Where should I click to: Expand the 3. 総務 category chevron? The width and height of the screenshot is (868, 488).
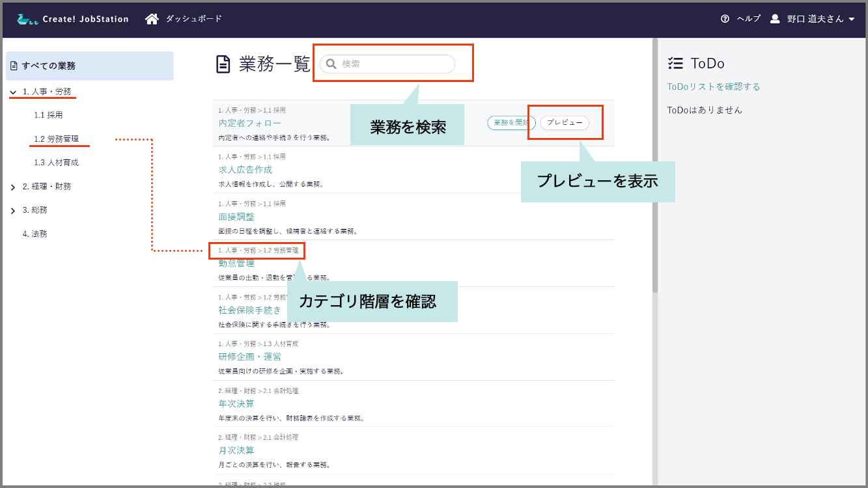pos(13,211)
